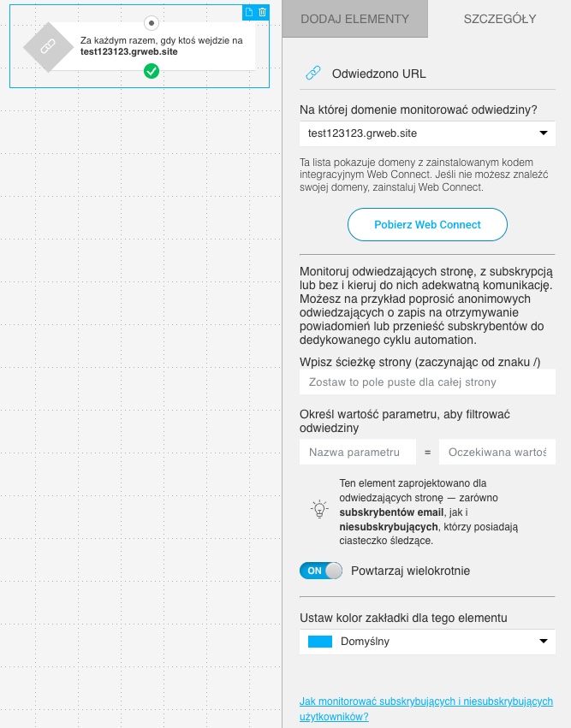The width and height of the screenshot is (571, 728).
Task: Switch to the DODAJ ELEMENTY tab
Action: coord(354,19)
